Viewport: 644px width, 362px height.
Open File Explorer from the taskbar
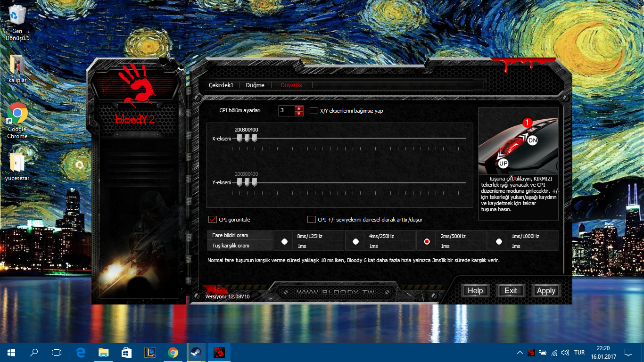click(104, 353)
